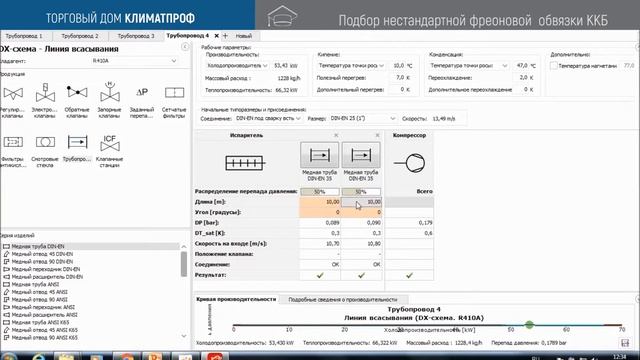Adjust first pipe 50% pressure distribution bar
Viewport: 640px width, 360px height.
pyautogui.click(x=320, y=191)
